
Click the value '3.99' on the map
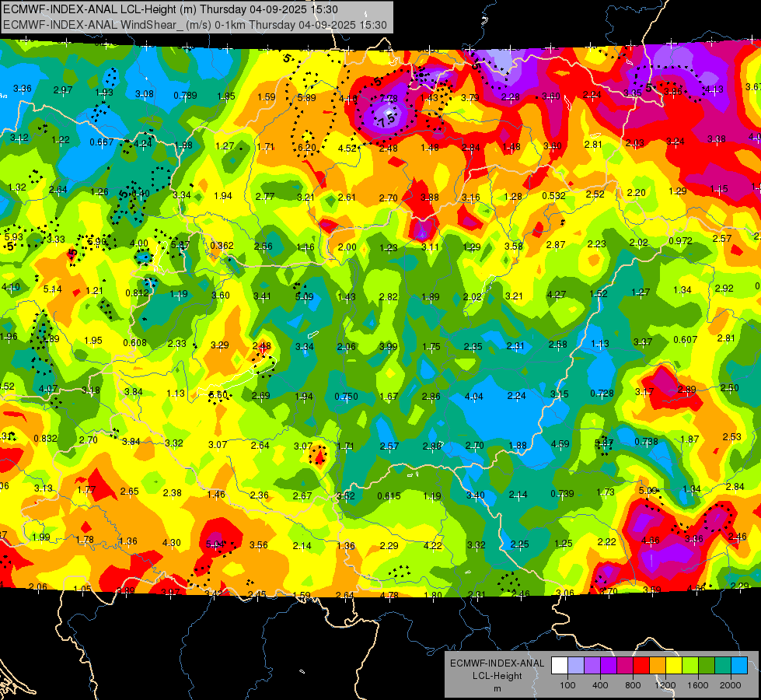[x=388, y=346]
